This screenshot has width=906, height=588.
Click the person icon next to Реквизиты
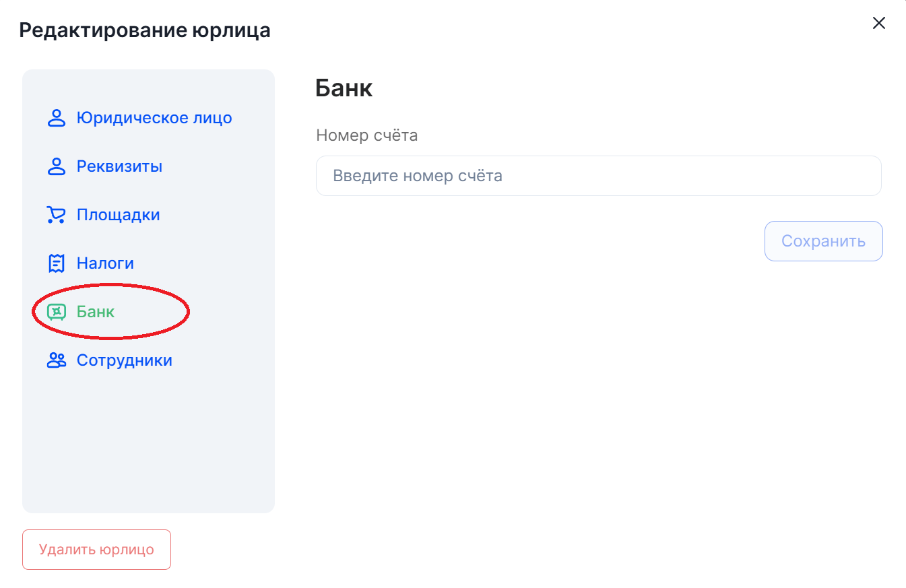click(x=57, y=167)
